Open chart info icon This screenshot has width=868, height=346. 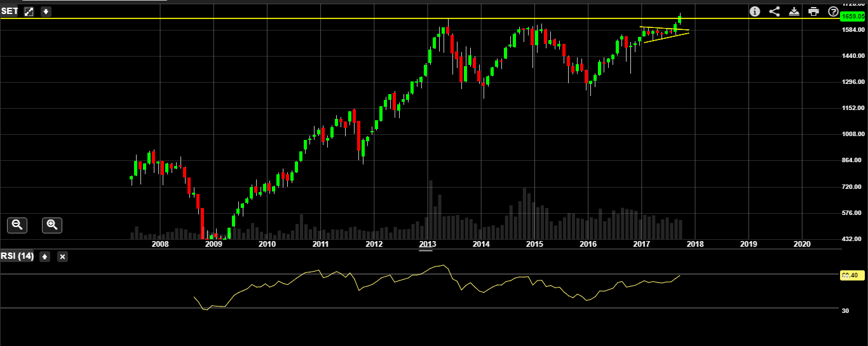(x=754, y=11)
